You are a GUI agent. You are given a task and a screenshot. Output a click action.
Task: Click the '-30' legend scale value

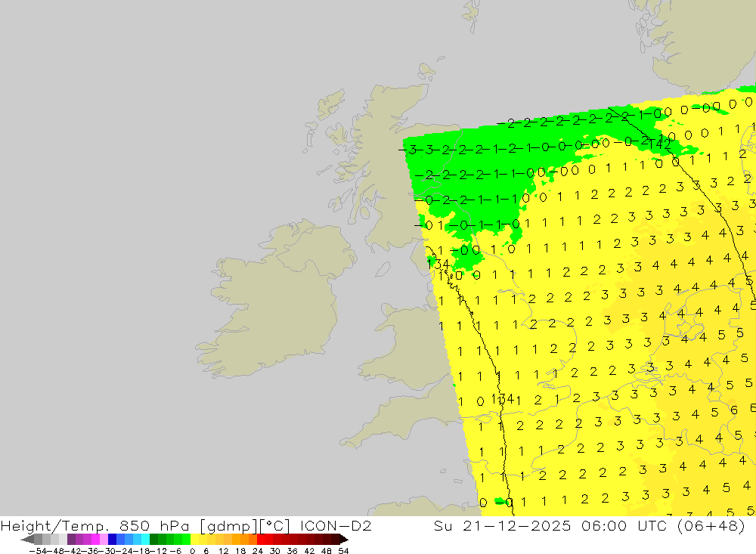pyautogui.click(x=109, y=551)
